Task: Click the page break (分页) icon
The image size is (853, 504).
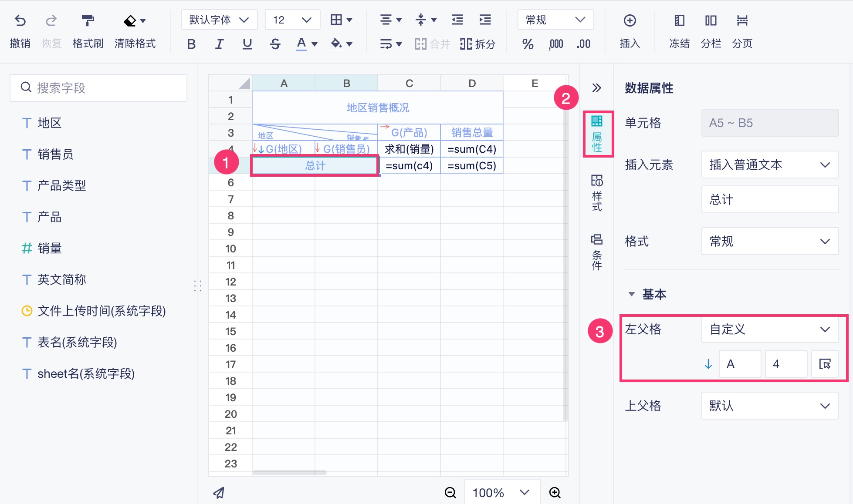Action: coord(742,20)
